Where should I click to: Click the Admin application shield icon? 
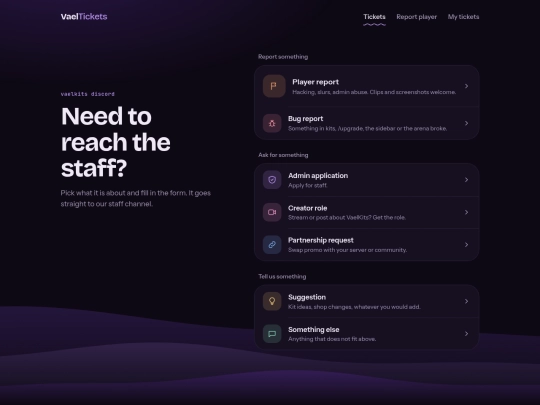[272, 180]
